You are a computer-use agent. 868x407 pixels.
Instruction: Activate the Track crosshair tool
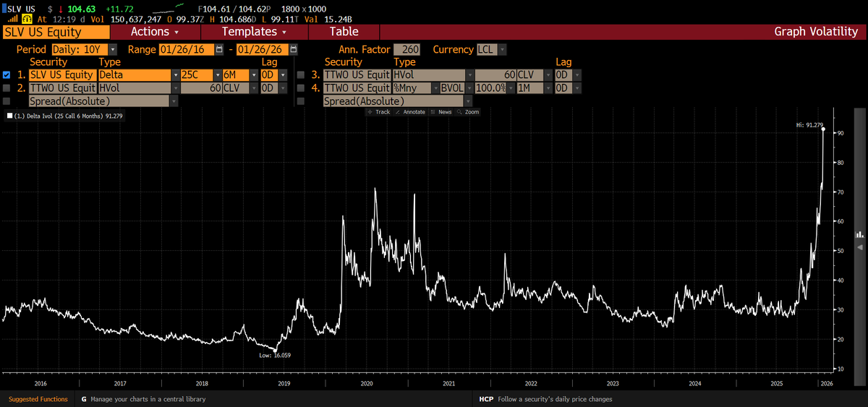379,112
